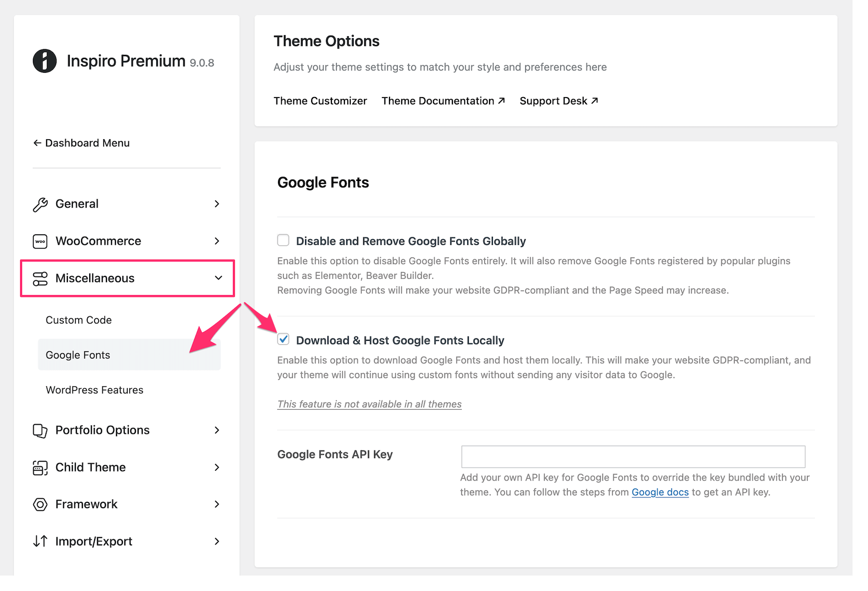
Task: Click the Miscellaneous menu label
Action: click(x=95, y=278)
